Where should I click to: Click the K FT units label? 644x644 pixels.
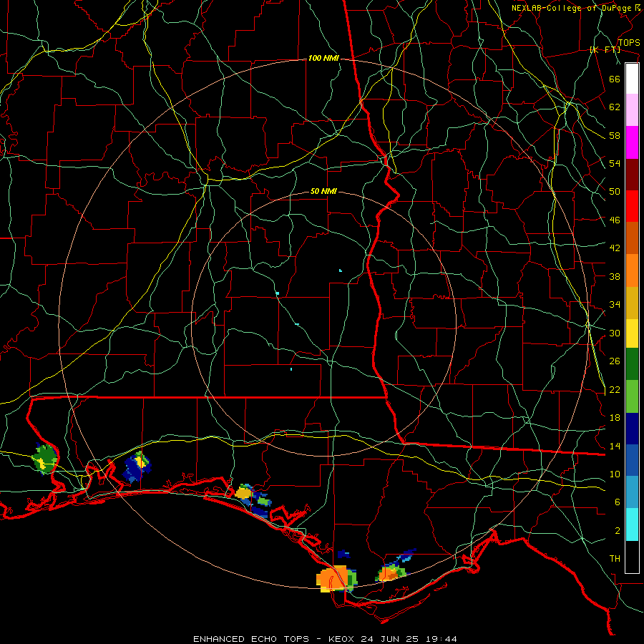pyautogui.click(x=605, y=50)
